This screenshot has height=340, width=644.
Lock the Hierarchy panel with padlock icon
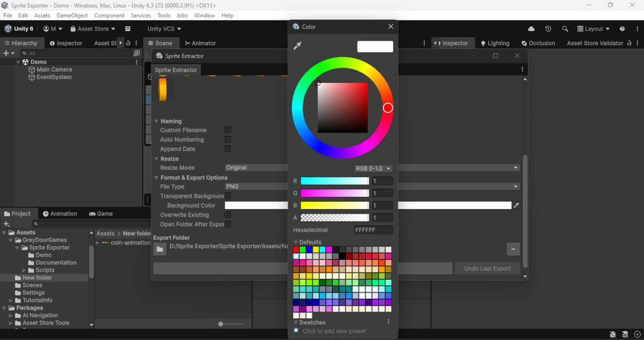click(128, 43)
